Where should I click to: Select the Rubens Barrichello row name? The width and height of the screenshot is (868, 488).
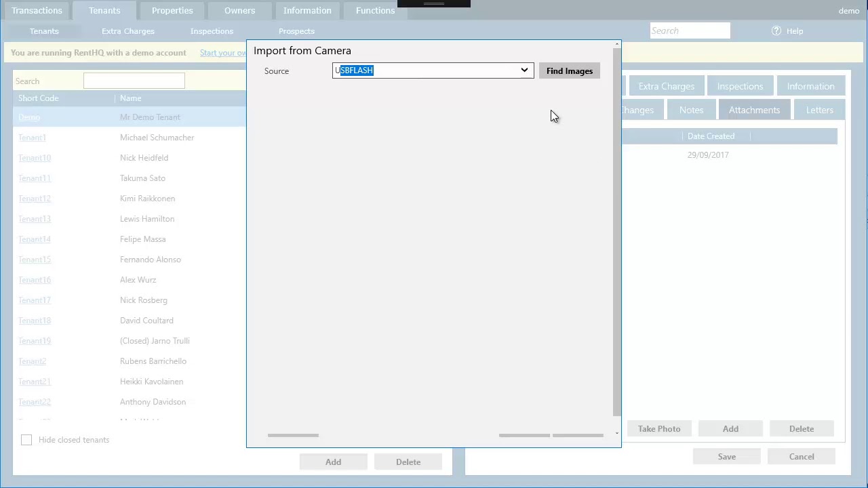tap(153, 361)
